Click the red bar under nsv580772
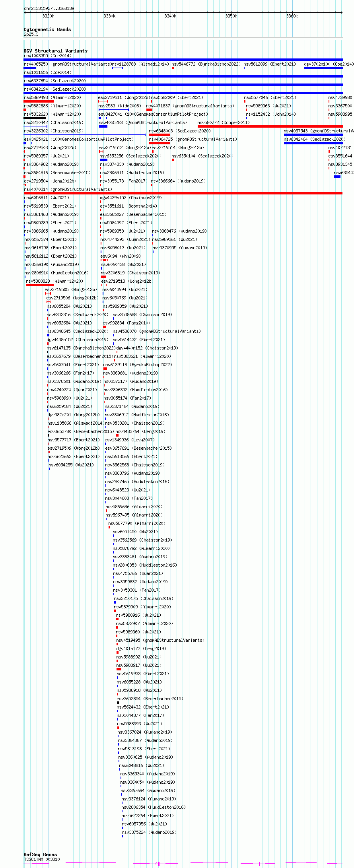 270,126
